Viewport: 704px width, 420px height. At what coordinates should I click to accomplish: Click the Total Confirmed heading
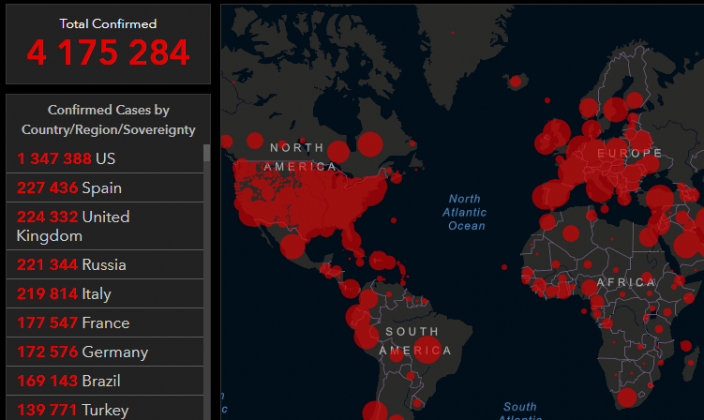108,24
